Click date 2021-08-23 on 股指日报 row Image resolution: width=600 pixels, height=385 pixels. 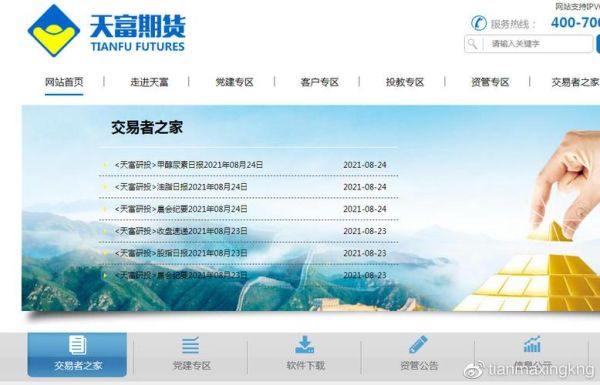click(365, 253)
